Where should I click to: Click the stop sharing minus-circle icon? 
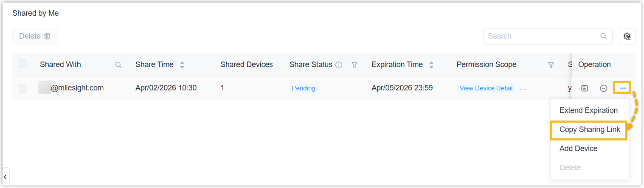click(603, 88)
